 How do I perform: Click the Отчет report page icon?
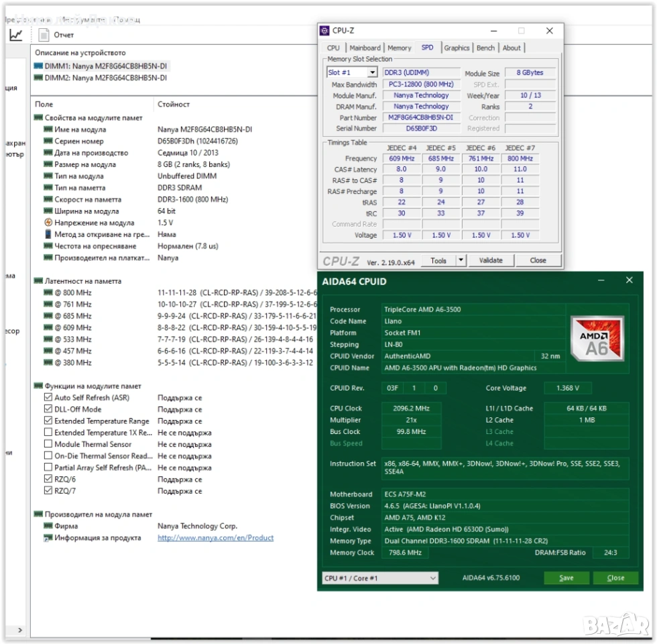(44, 35)
